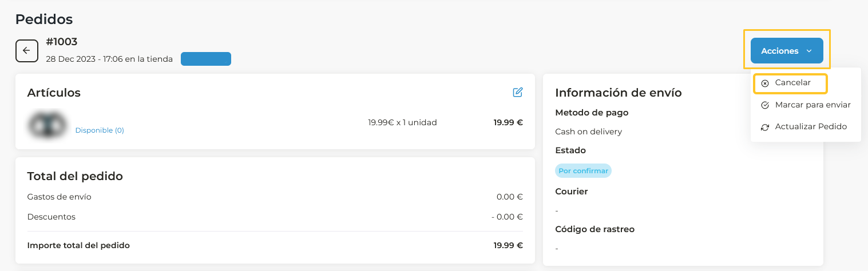
Task: Click the Importe total del pedido label
Action: [78, 245]
